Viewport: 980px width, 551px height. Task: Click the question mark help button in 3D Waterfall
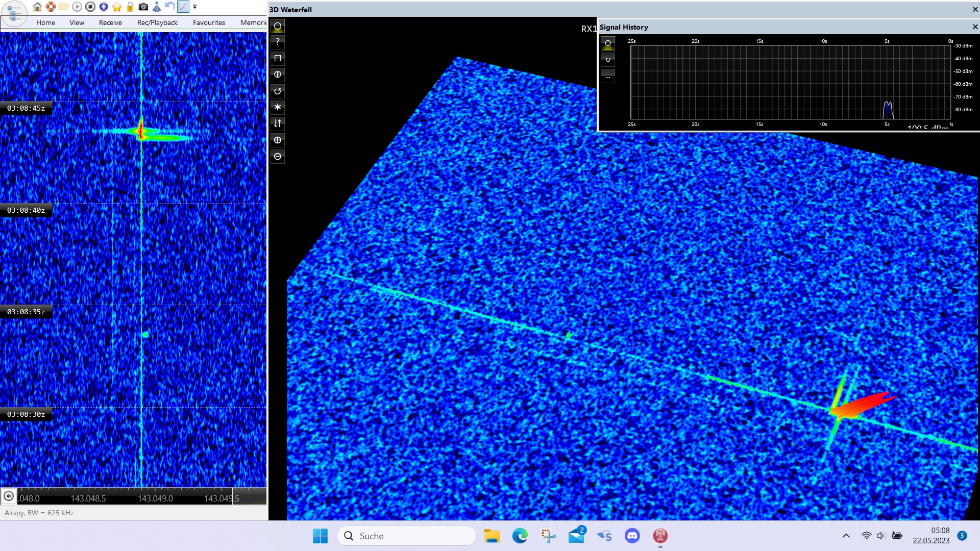tap(278, 42)
